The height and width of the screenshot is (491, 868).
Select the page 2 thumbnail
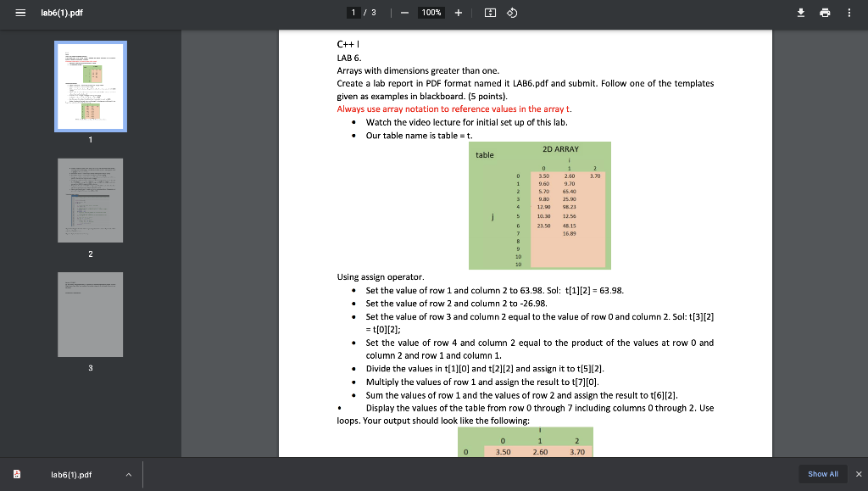pos(90,200)
